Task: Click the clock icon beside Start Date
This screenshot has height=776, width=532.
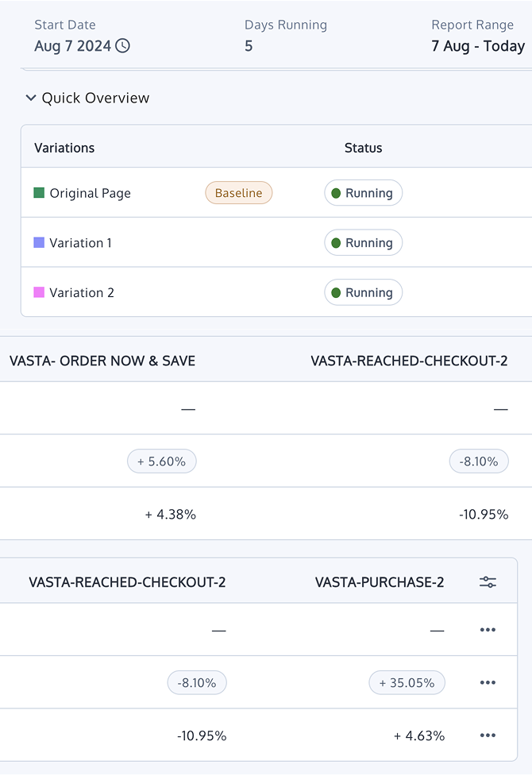Action: [122, 46]
